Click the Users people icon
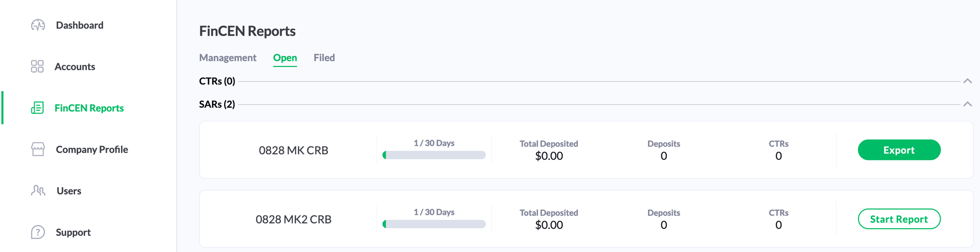The height and width of the screenshot is (252, 980). coord(38,191)
